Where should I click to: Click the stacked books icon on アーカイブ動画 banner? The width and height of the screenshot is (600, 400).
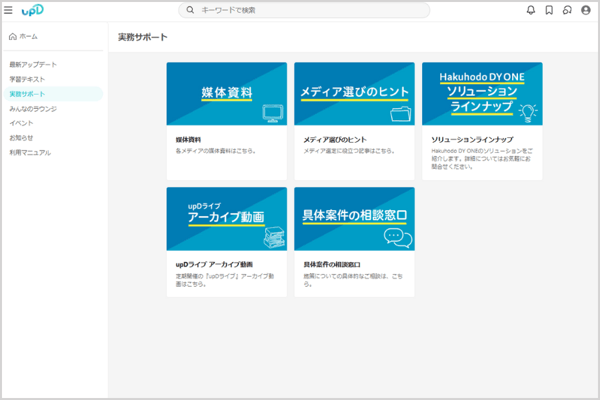(x=274, y=237)
